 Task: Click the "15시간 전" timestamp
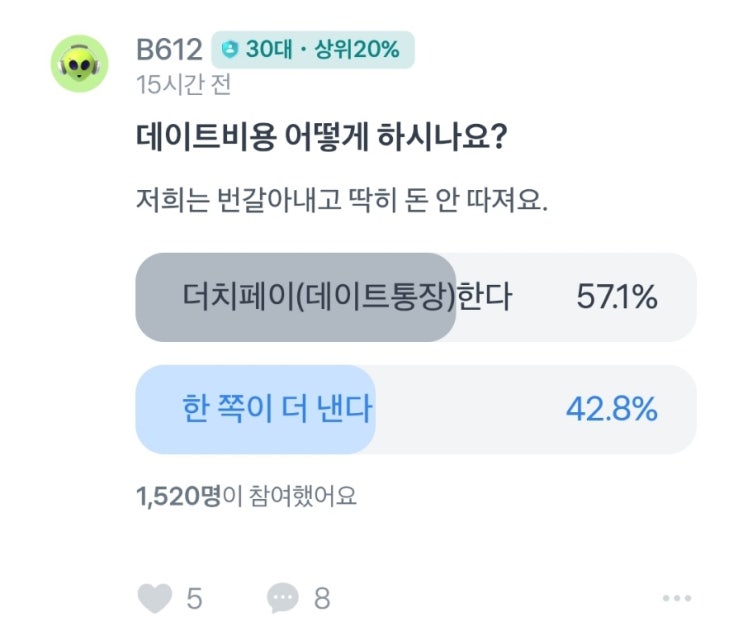point(183,85)
